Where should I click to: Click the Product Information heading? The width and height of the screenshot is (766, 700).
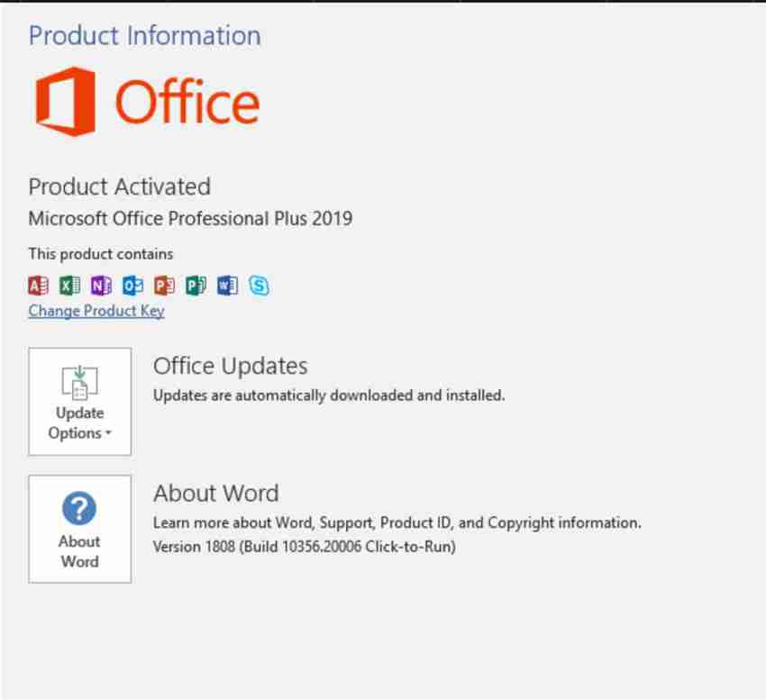144,36
